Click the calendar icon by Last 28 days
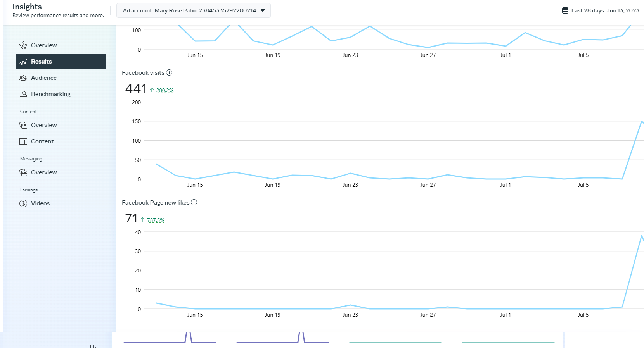 565,10
